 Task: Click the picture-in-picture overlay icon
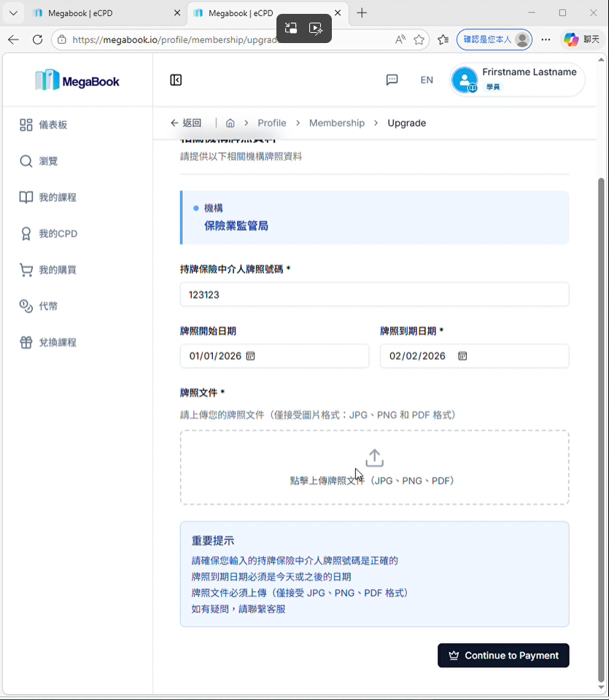291,28
